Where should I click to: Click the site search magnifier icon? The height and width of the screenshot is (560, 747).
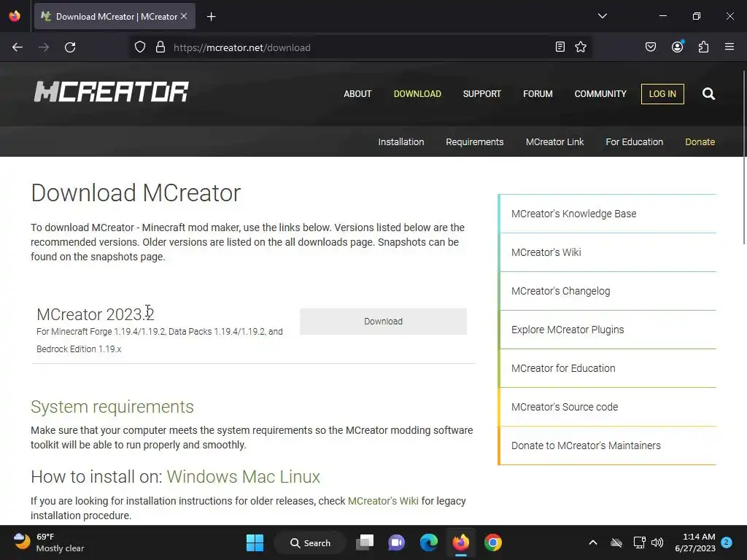click(x=709, y=94)
